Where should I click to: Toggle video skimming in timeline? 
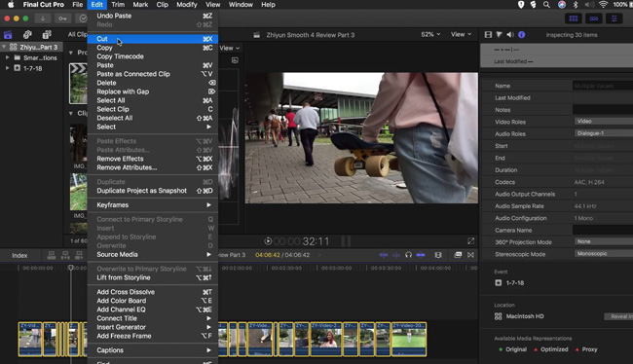tap(384, 255)
